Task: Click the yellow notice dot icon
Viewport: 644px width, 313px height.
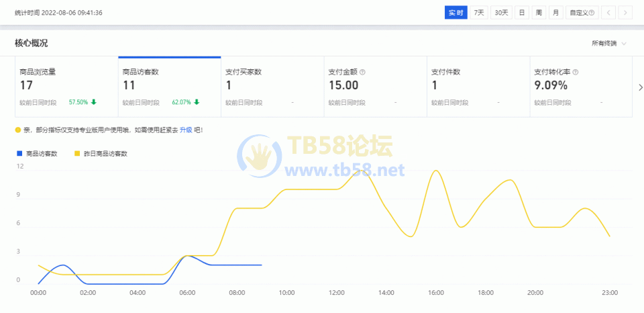Action: click(17, 130)
